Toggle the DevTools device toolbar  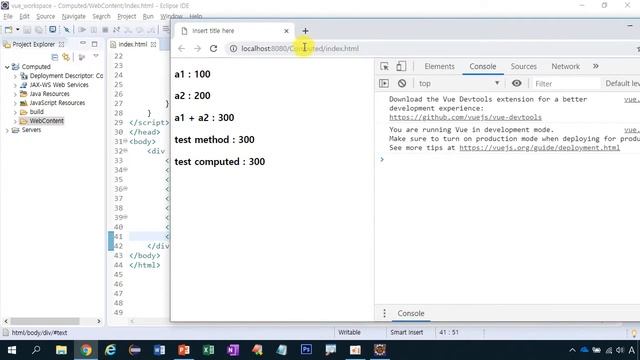401,66
